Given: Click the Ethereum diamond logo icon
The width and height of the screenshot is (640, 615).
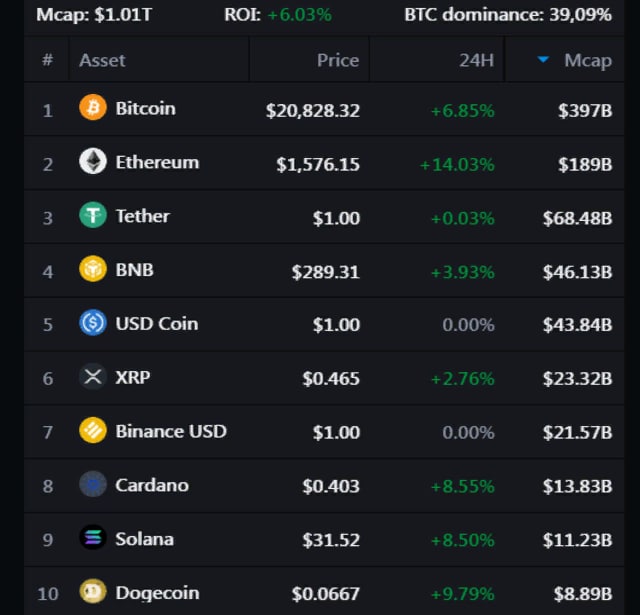Looking at the screenshot, I should coord(93,161).
